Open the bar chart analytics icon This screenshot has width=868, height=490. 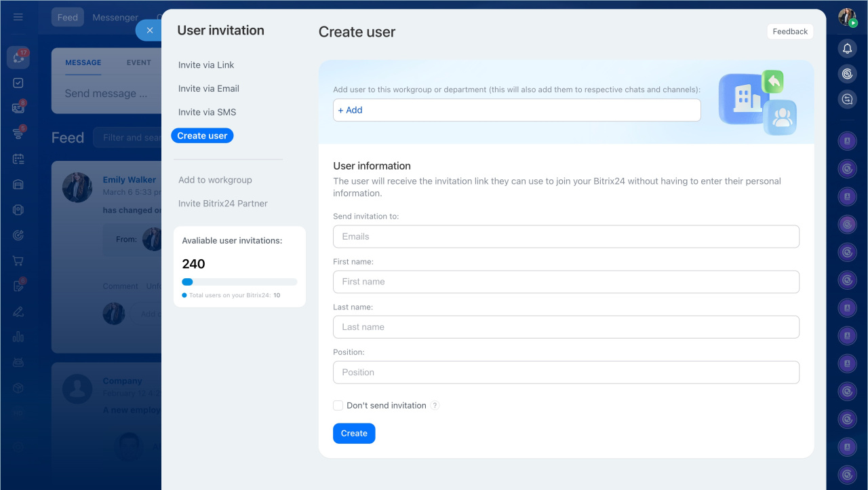(x=18, y=337)
